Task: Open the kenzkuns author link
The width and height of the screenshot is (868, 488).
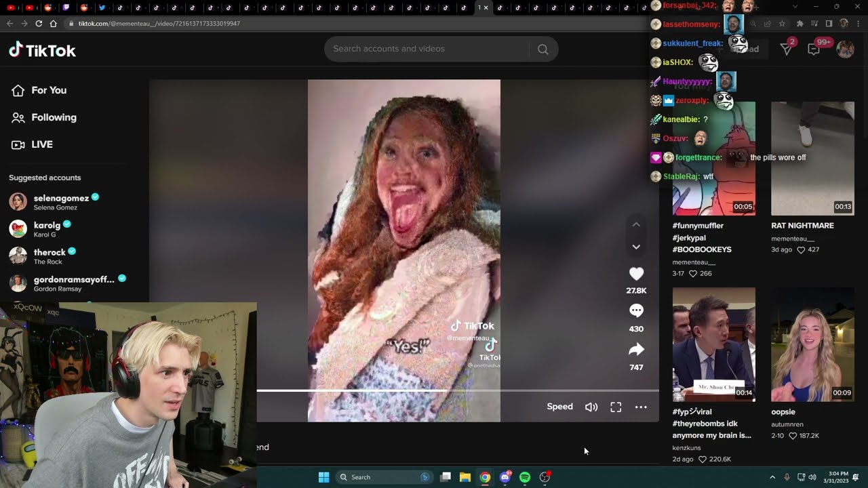Action: 687,448
